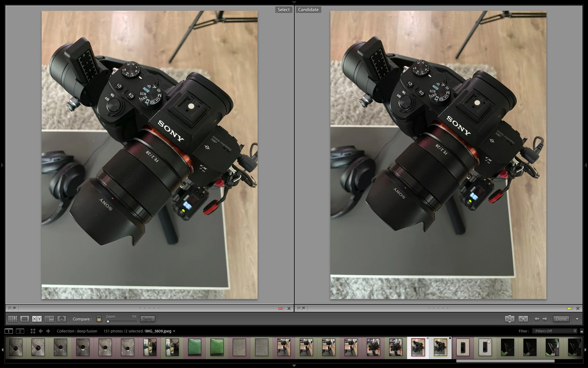Expand the top module panel
The width and height of the screenshot is (588, 368).
point(294,2)
